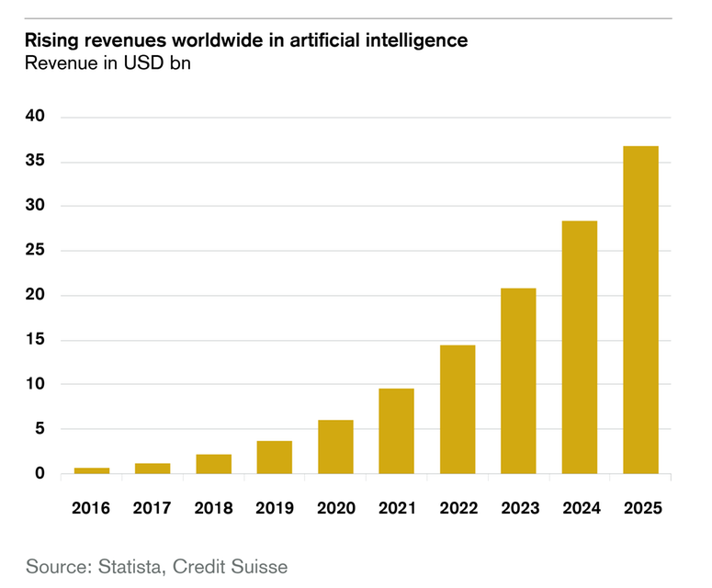712x588 pixels.
Task: Select the 2020 revenue bar
Action: click(x=335, y=447)
